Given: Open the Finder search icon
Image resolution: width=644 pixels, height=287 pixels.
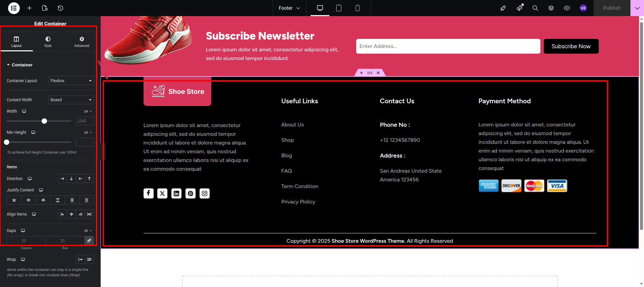Looking at the screenshot, I should click(535, 8).
